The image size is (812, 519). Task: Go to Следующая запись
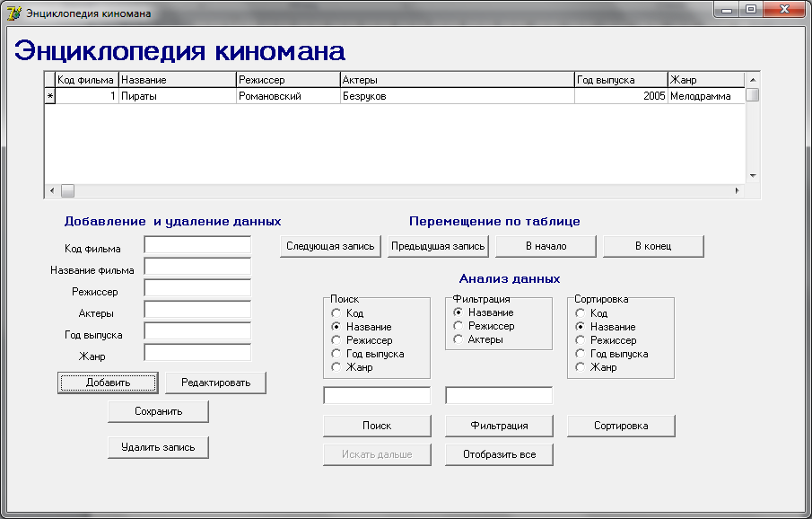tap(330, 246)
